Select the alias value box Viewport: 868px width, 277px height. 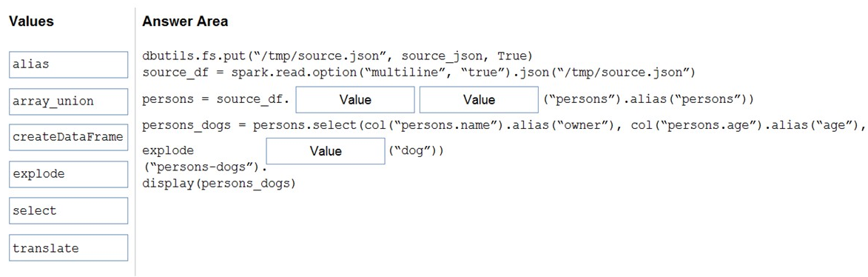(70, 64)
